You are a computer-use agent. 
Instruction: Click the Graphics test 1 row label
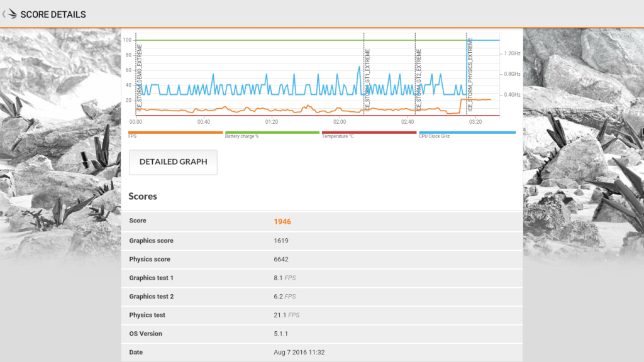point(151,278)
